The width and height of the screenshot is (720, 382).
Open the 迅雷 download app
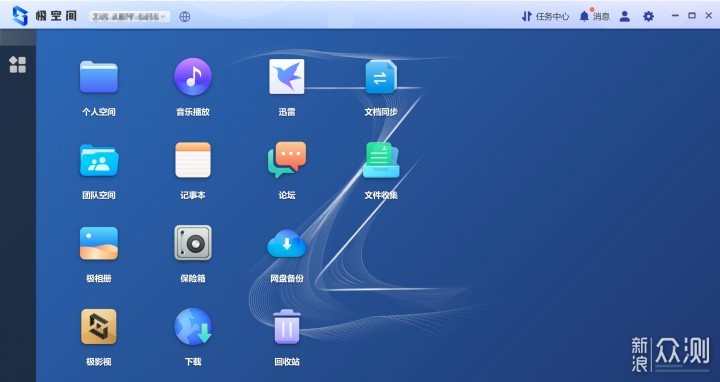coord(287,77)
